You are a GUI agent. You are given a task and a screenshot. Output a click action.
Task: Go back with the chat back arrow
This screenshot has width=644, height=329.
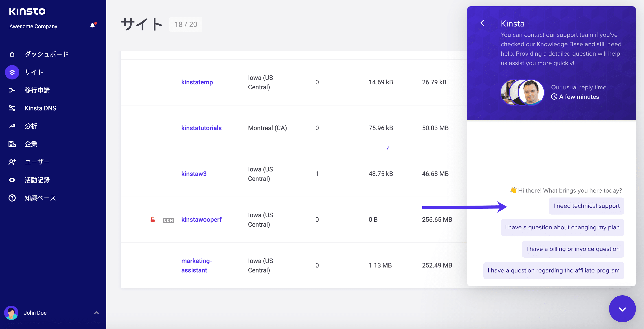482,23
